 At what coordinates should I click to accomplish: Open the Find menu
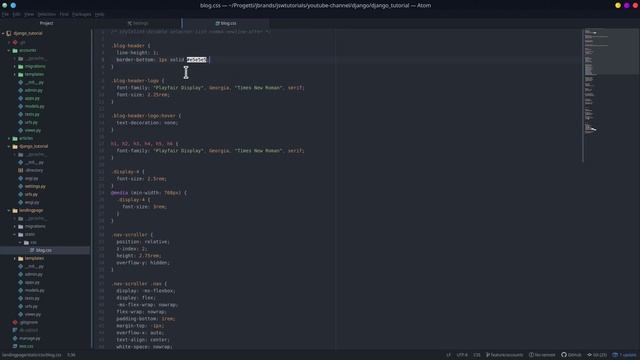(64, 14)
